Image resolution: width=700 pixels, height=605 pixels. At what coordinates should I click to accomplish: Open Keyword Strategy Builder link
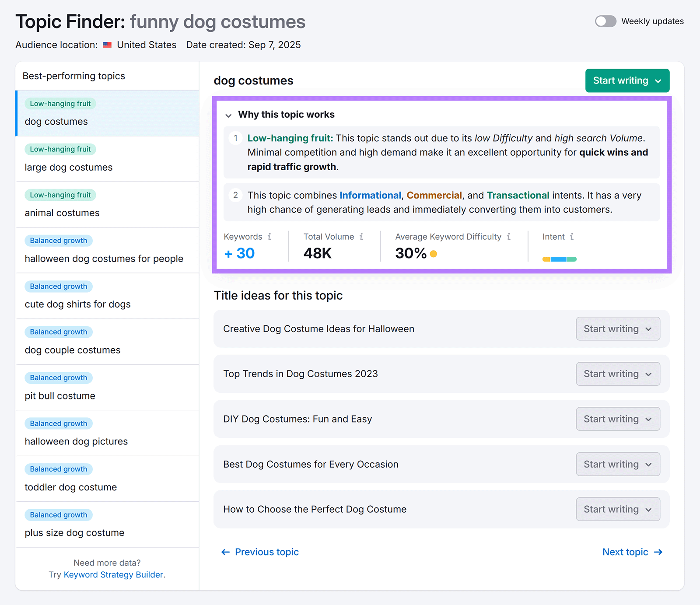tap(114, 574)
